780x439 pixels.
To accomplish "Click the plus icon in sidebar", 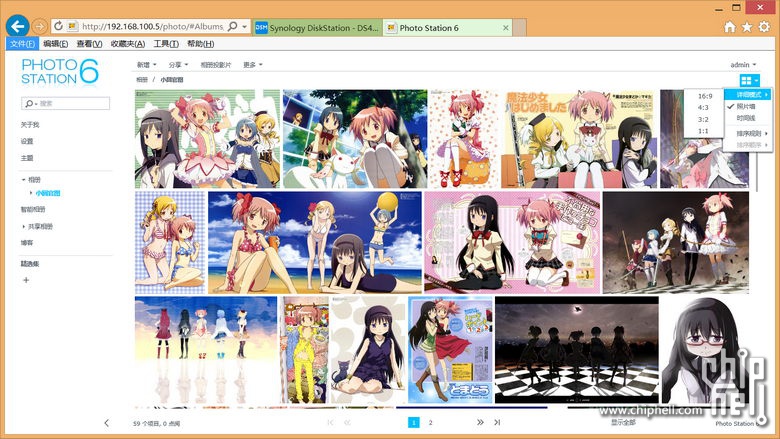I will [x=26, y=280].
